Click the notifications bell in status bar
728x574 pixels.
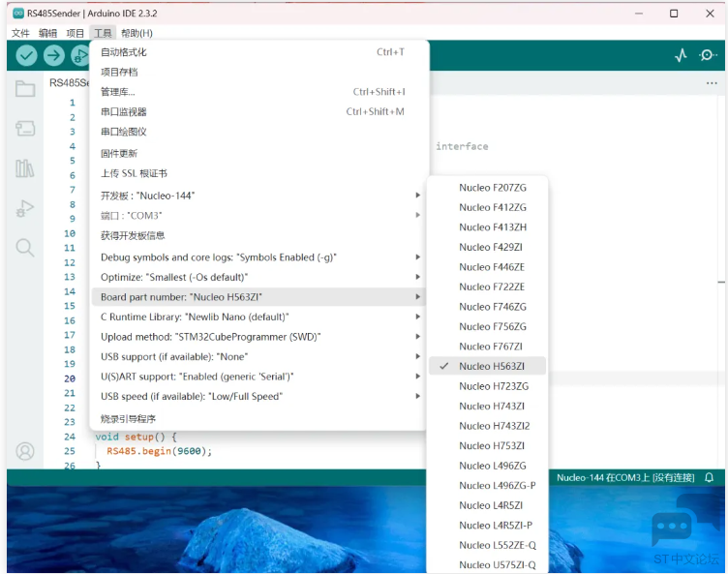[x=709, y=477]
